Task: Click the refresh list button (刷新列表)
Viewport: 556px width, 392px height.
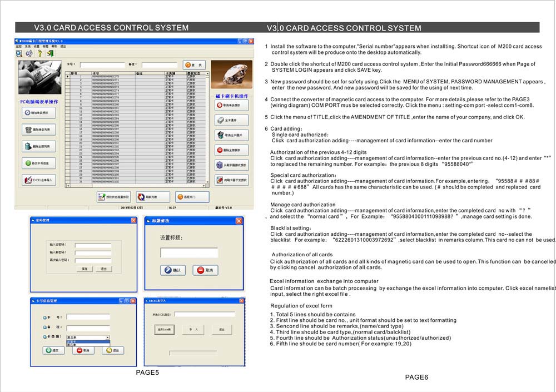Action: coord(153,197)
